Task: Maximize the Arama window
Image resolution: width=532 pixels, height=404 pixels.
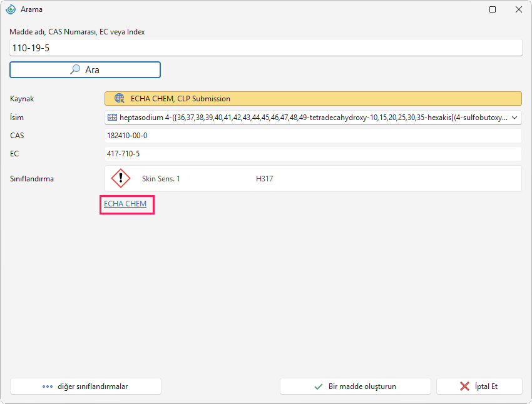Action: tap(493, 9)
